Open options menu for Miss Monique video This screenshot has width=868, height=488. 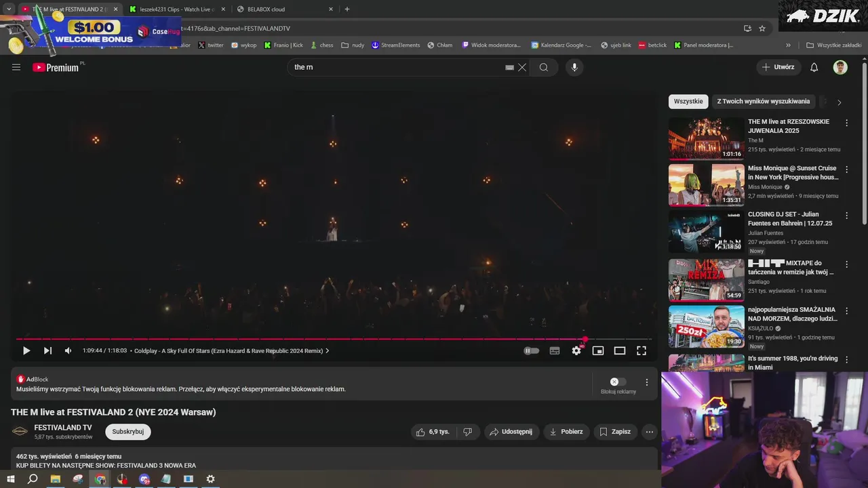click(x=846, y=169)
